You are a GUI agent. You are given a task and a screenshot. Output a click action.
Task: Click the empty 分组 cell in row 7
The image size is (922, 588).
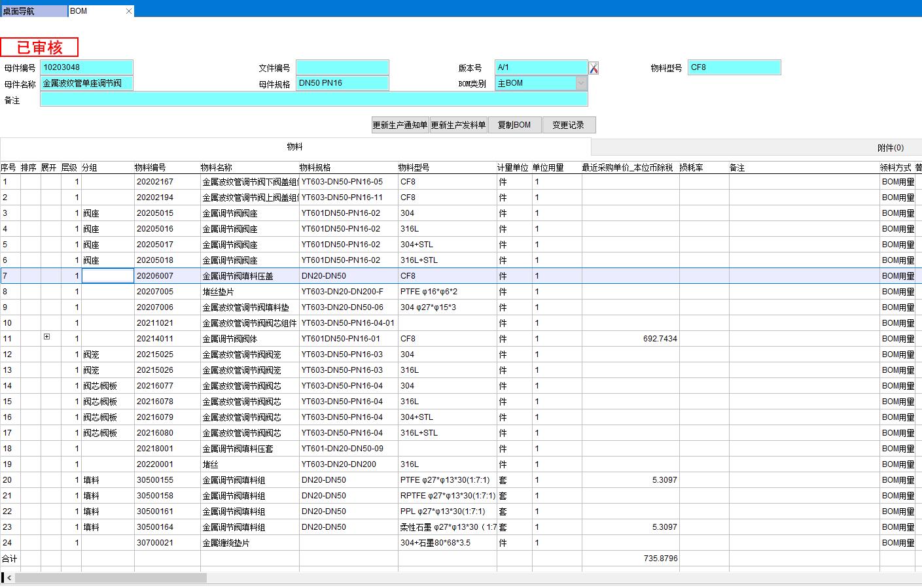[x=107, y=276]
